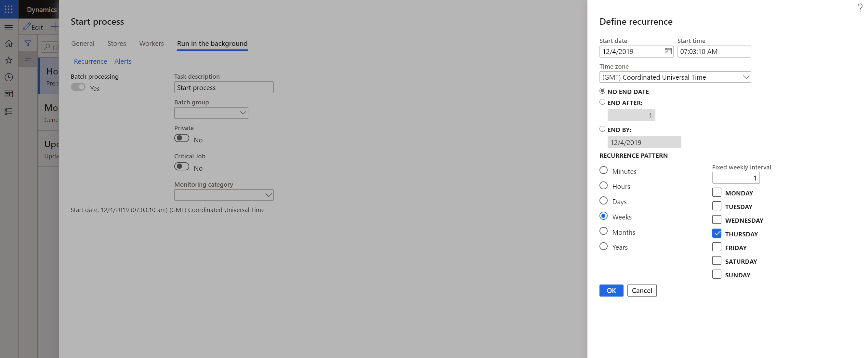The height and width of the screenshot is (358, 868).
Task: Click Cancel to dismiss recurrence dialog
Action: [x=642, y=290]
